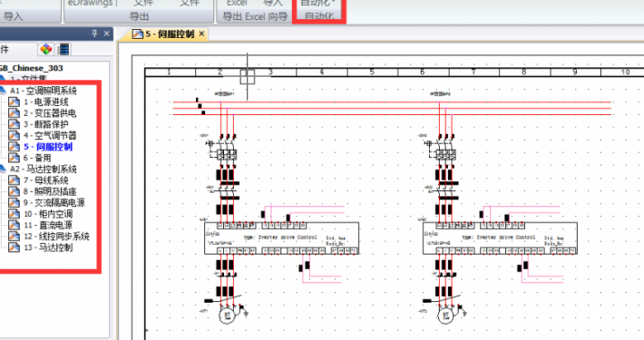The image size is (644, 340).
Task: Click the blue grid panel icon
Action: click(x=63, y=49)
